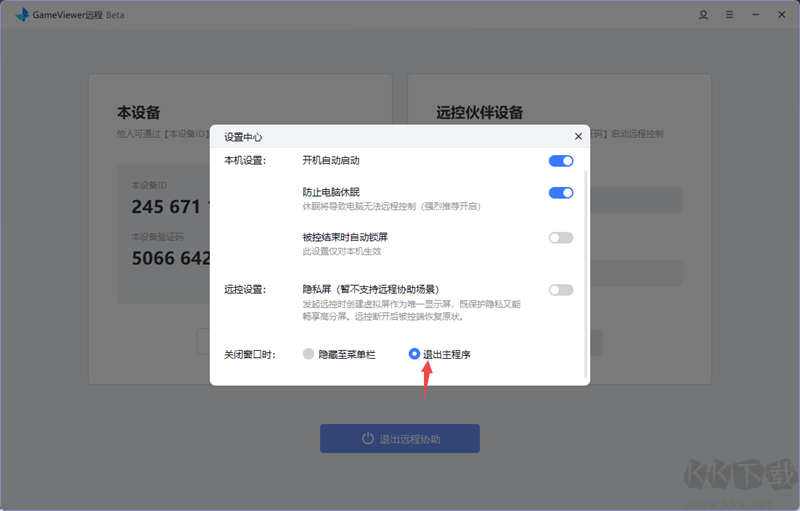Click the 远控设置 label
The image size is (800, 511).
245,290
